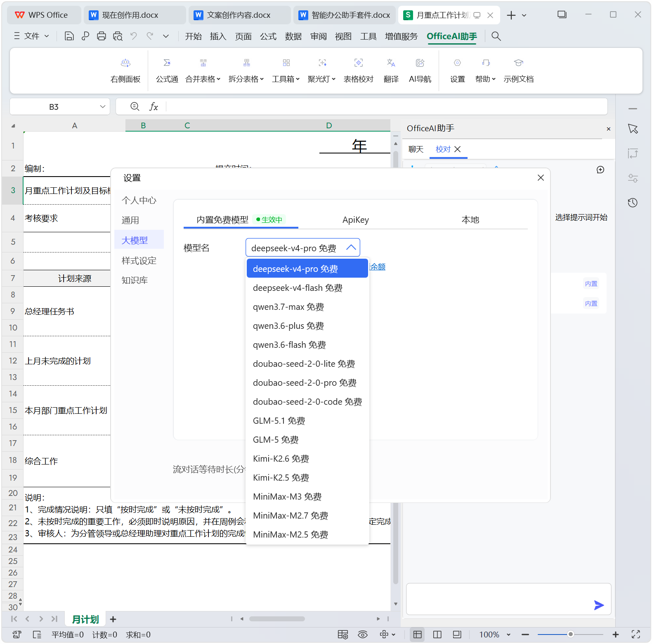Open the 审阅 ribbon tab

pyautogui.click(x=319, y=36)
